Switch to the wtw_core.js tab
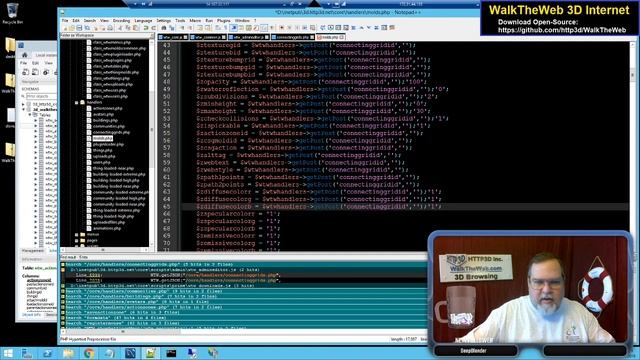The image size is (640, 360). (173, 37)
